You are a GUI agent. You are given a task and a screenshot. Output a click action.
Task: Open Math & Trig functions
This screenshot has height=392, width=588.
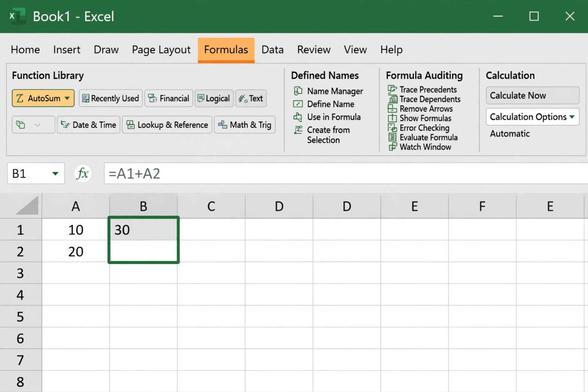click(245, 125)
